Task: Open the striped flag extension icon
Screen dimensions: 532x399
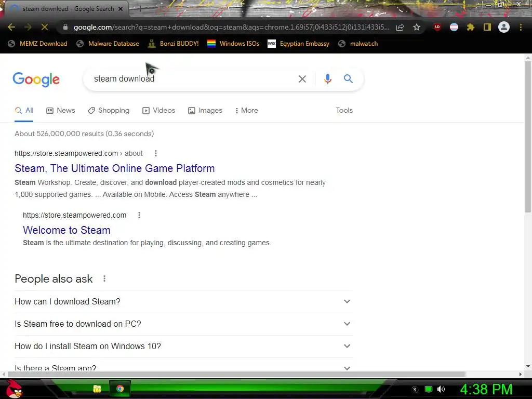Action: [x=454, y=27]
